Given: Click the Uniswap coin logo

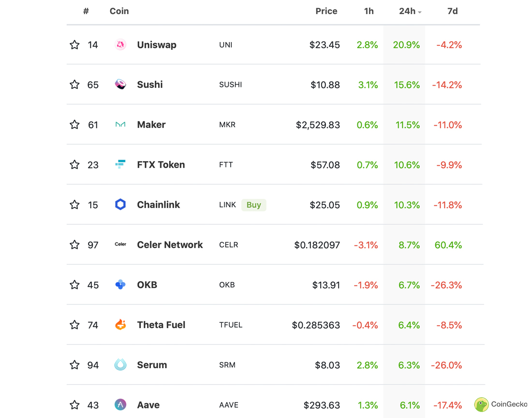Looking at the screenshot, I should click(x=120, y=44).
